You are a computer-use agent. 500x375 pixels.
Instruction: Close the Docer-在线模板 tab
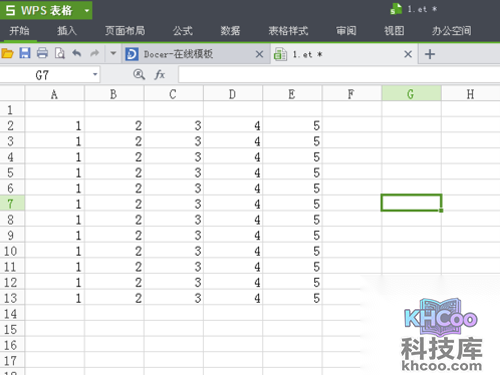pos(259,54)
